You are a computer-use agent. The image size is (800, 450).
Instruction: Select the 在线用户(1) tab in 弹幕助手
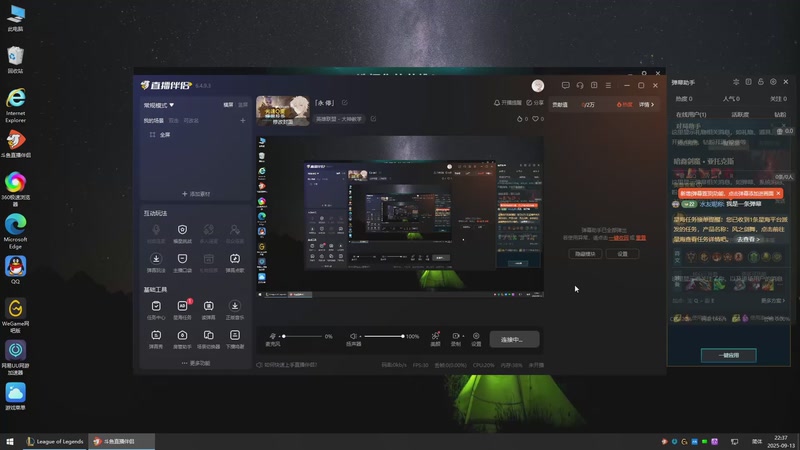tap(691, 115)
